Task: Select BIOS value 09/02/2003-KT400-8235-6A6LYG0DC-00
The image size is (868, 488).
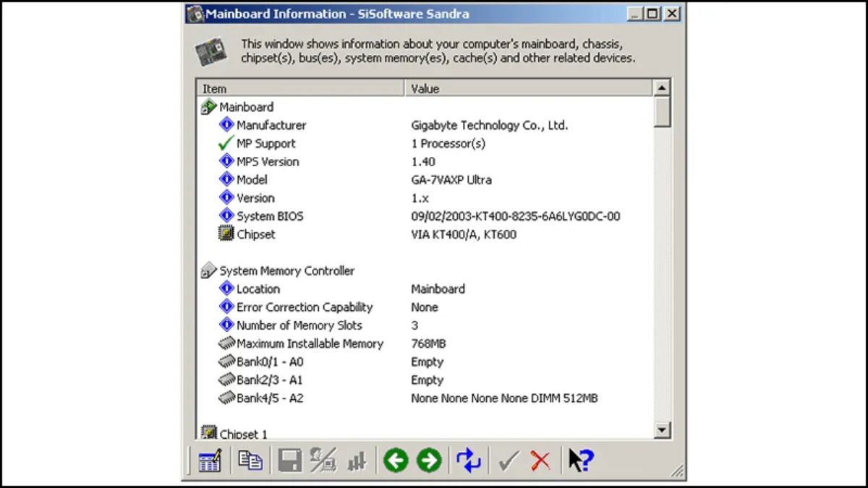Action: pyautogui.click(x=516, y=215)
